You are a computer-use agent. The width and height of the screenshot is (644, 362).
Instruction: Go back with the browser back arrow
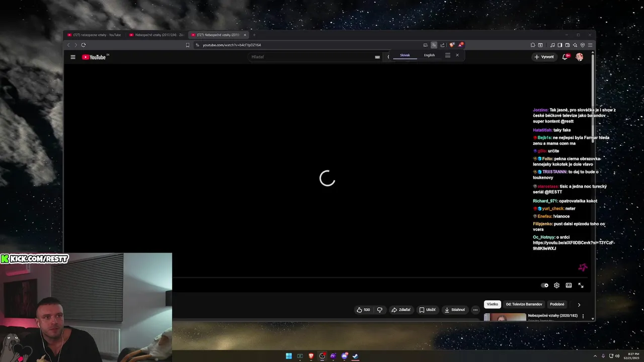coord(69,45)
